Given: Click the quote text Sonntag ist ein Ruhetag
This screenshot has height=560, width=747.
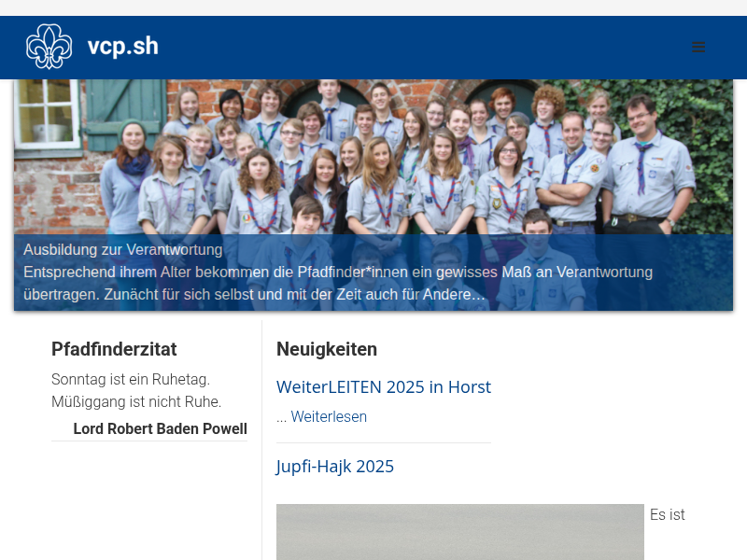Looking at the screenshot, I should (x=131, y=380).
